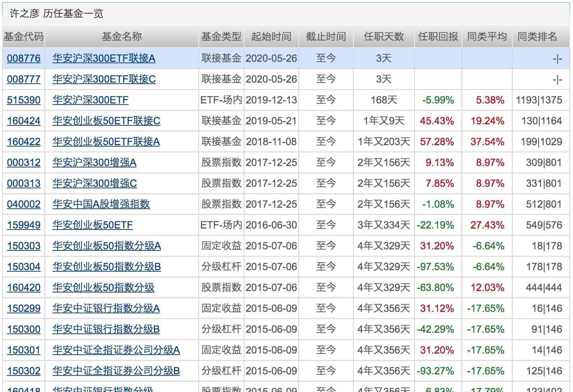Open fund code link 008776
The width and height of the screenshot is (573, 392).
coord(24,58)
